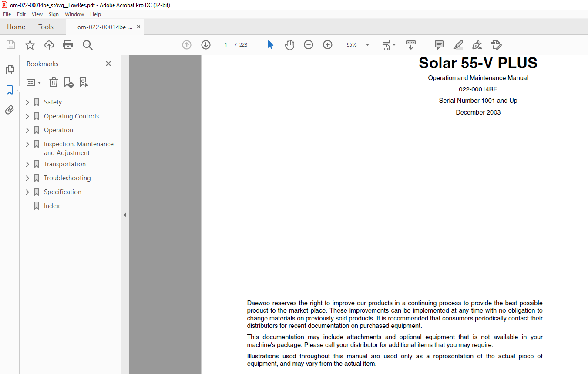Screen dimensions: 588x374
Task: Click the Solar 55-V PLUS title text
Action: (478, 63)
